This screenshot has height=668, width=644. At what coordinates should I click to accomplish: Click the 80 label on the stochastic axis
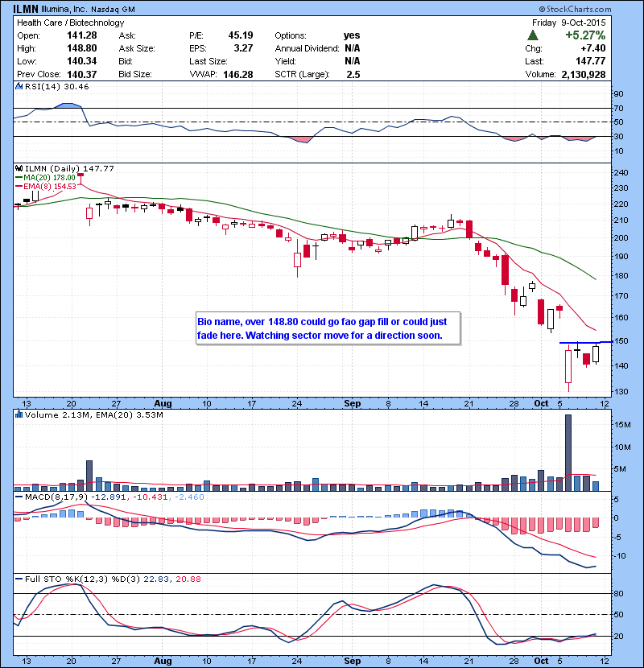pos(618,593)
